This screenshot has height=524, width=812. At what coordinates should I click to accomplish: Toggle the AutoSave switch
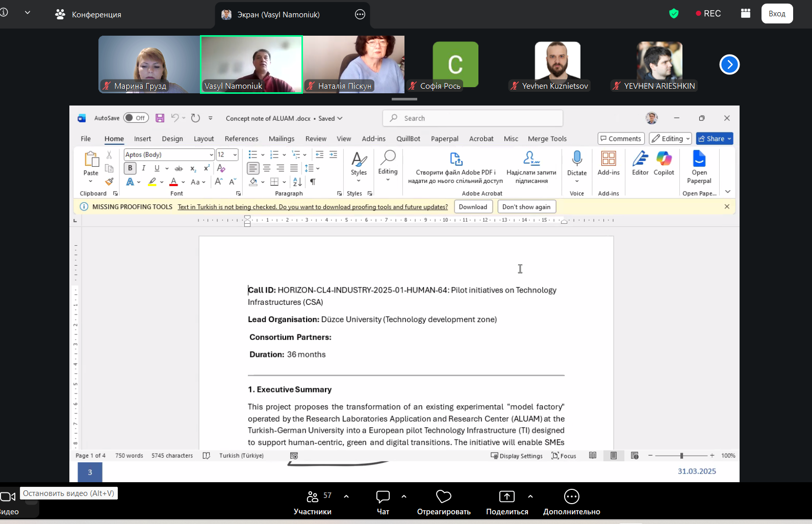[136, 118]
